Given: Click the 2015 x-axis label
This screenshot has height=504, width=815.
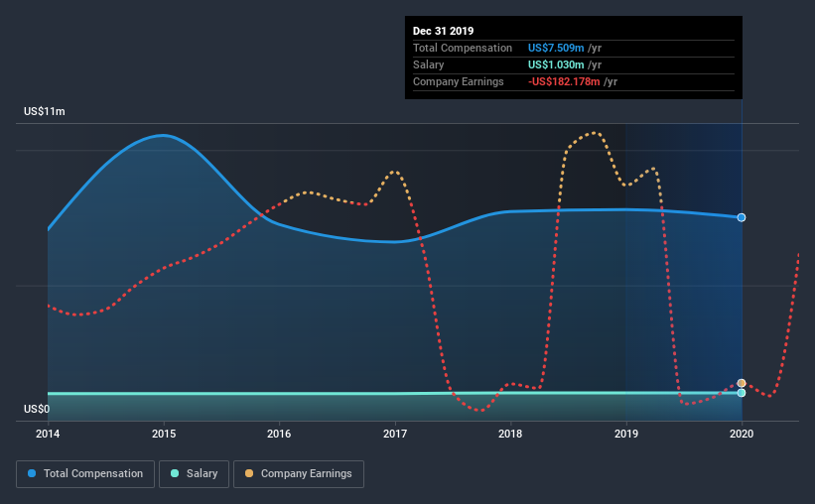Looking at the screenshot, I should point(164,434).
